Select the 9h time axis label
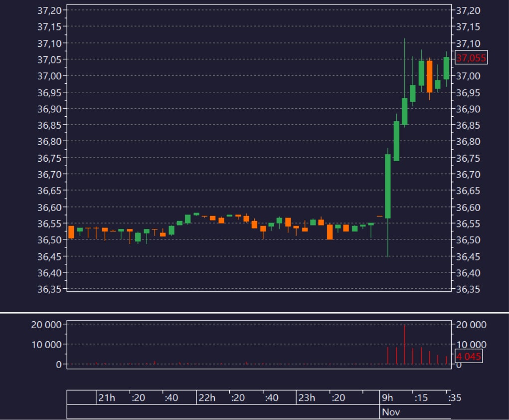Image resolution: width=509 pixels, height=420 pixels. point(387,398)
